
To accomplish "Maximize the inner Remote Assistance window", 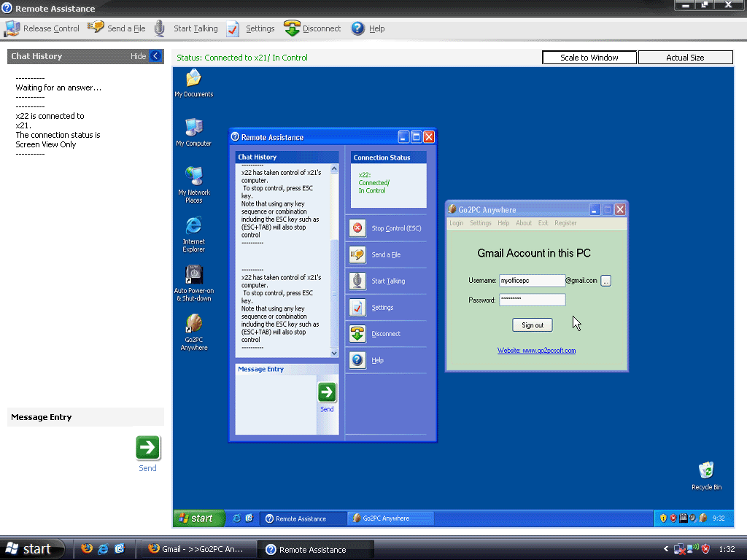I will point(416,137).
